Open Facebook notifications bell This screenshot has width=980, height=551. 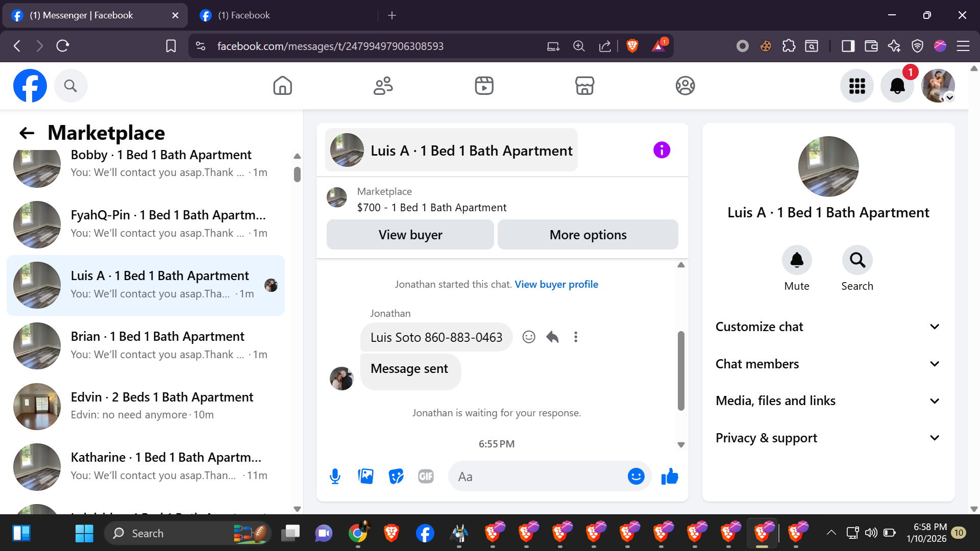click(897, 86)
